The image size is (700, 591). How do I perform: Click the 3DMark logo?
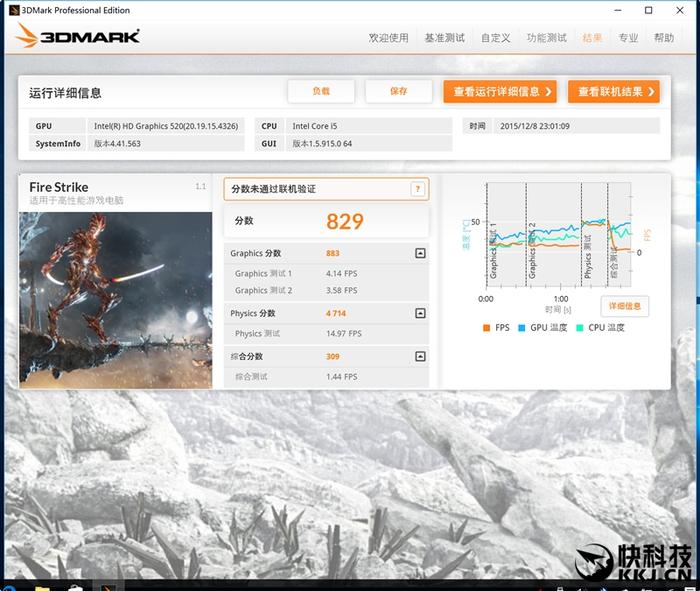click(78, 36)
